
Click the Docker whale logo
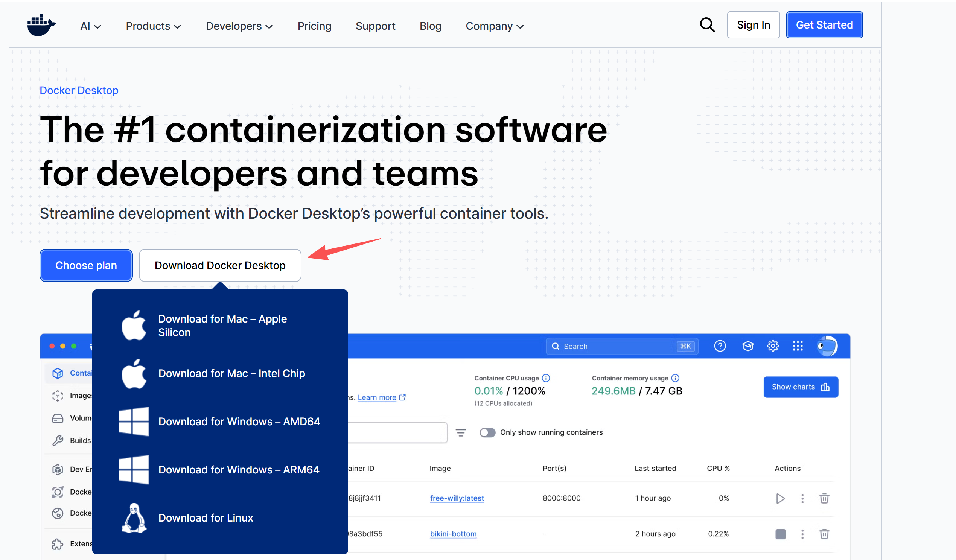[41, 26]
